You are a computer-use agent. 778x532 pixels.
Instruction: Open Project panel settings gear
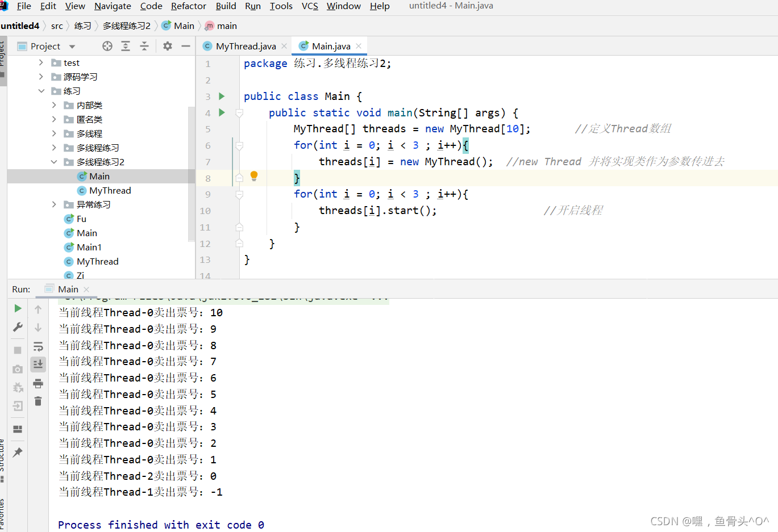coord(168,46)
